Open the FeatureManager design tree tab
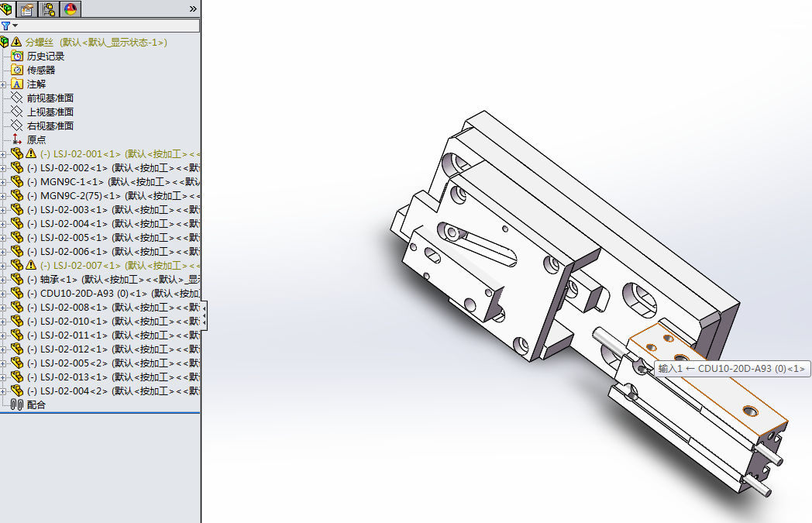Screen dimensions: 812x523 pos(7,9)
